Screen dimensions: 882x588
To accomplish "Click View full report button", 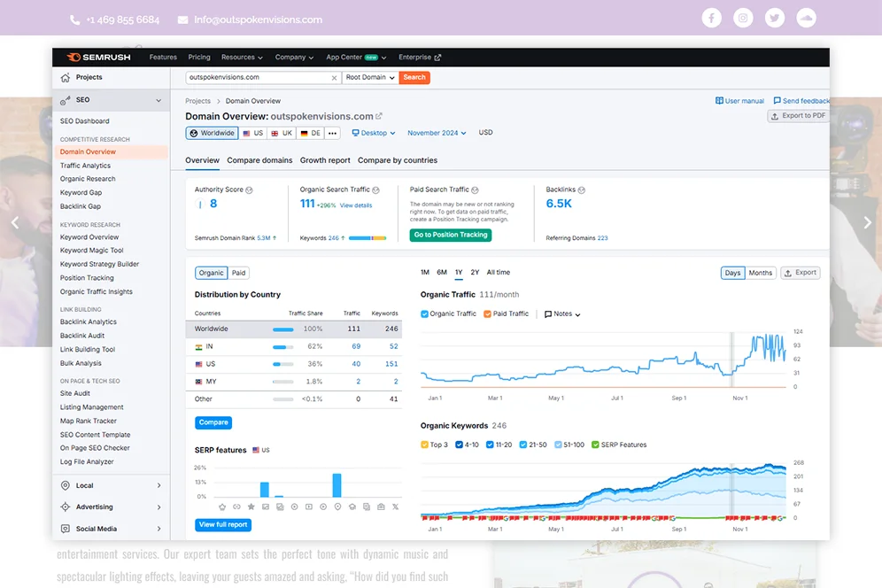I will click(223, 524).
